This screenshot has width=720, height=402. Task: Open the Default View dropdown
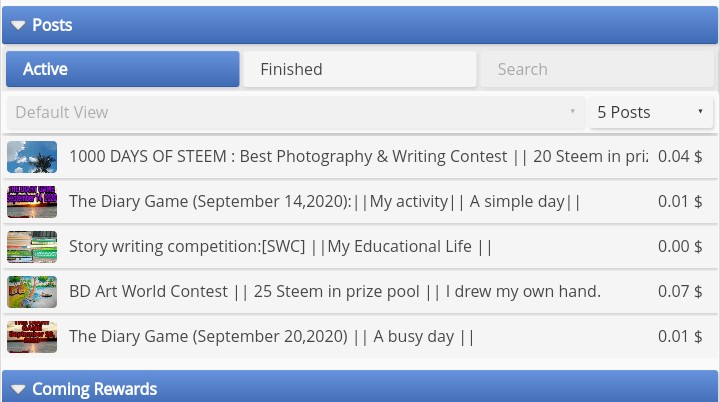(296, 112)
